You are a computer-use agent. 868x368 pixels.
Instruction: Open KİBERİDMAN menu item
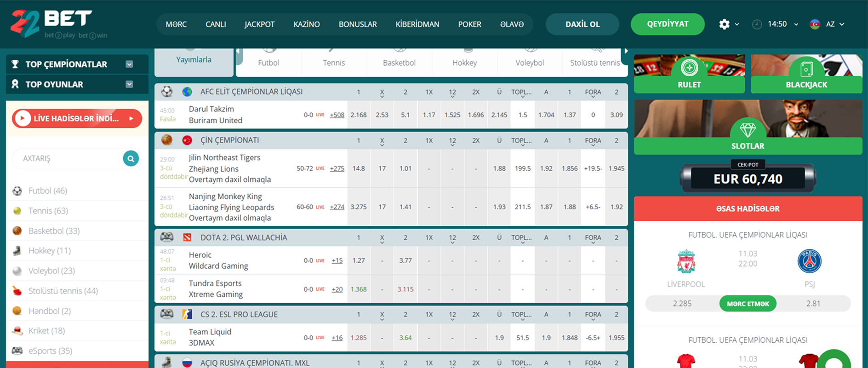point(417,24)
